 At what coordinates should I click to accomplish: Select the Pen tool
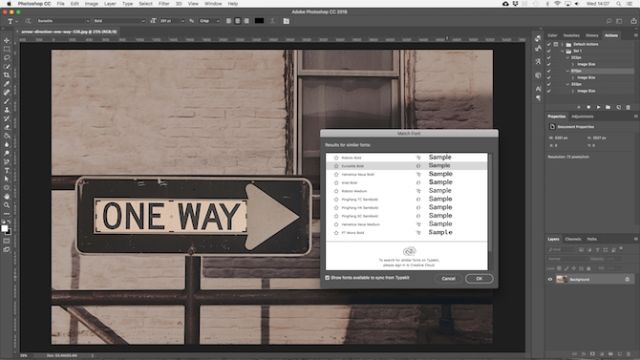pyautogui.click(x=7, y=162)
